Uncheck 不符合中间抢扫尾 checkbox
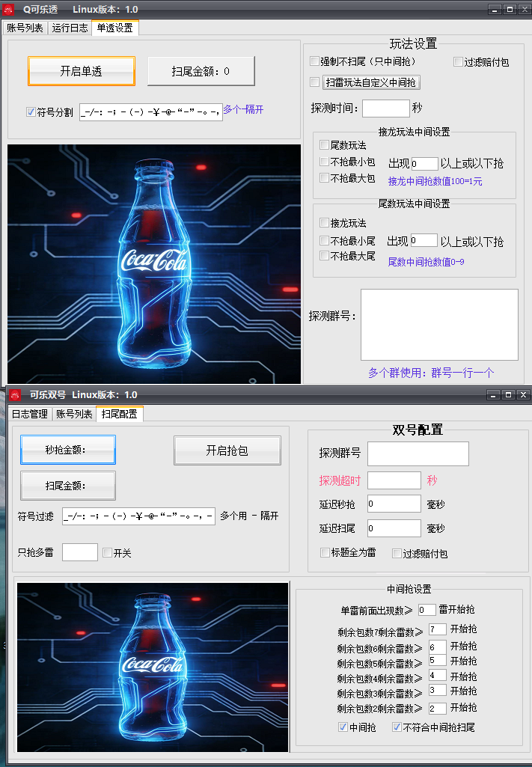532x767 pixels. (397, 727)
